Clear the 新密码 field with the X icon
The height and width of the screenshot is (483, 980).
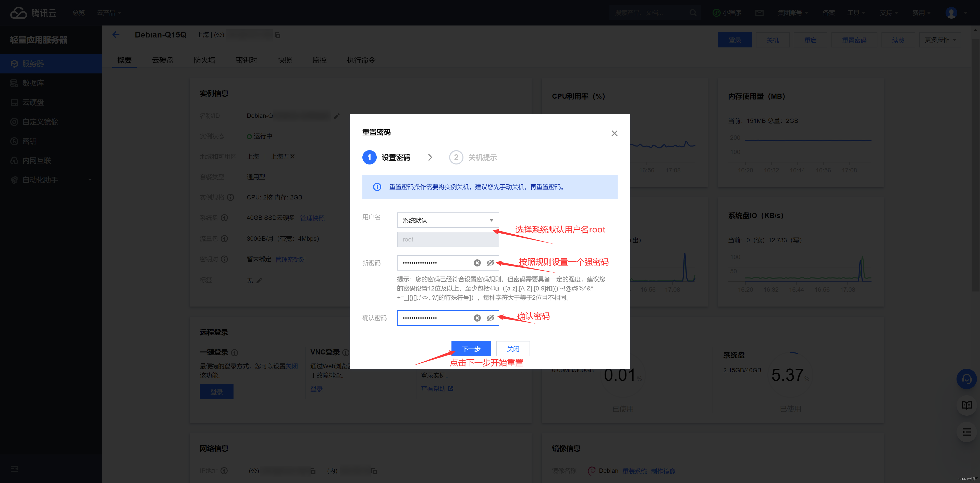477,263
